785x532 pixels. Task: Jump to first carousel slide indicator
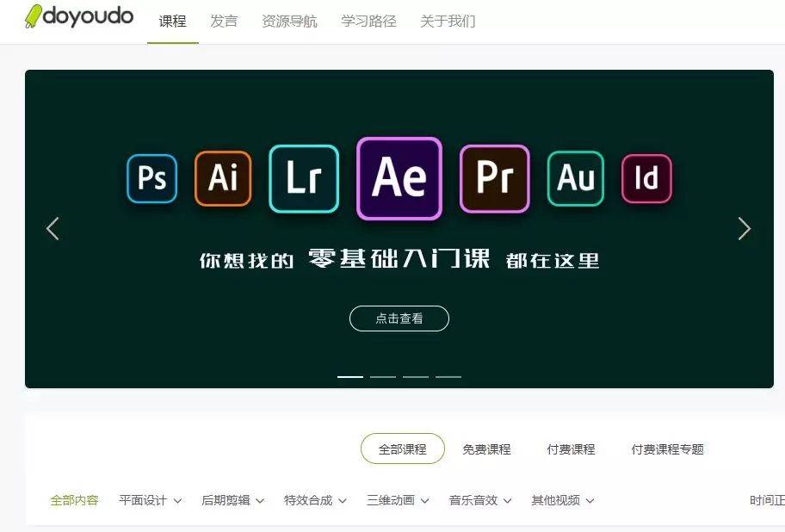[350, 376]
